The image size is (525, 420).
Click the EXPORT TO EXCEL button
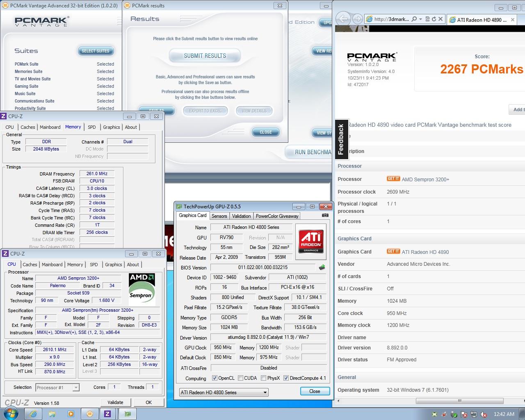(x=205, y=111)
